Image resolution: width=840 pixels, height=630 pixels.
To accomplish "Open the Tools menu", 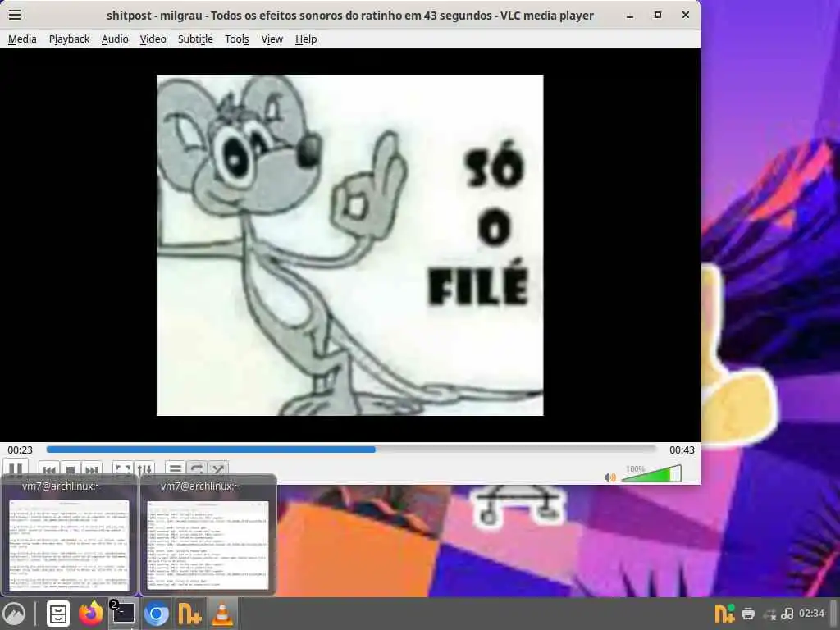I will (236, 39).
